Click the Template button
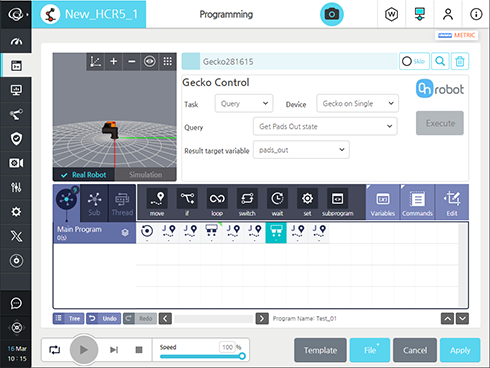The width and height of the screenshot is (490, 368). click(x=320, y=350)
